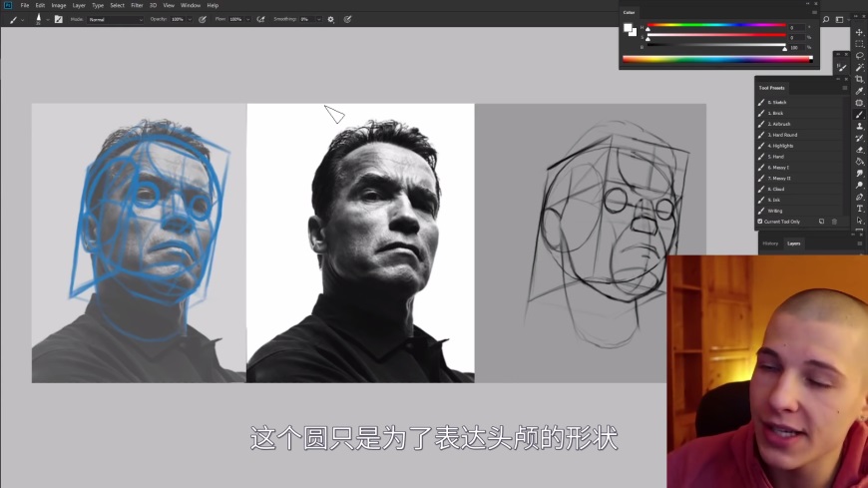Select the Path Selection tool
The image size is (868, 488).
[x=859, y=221]
